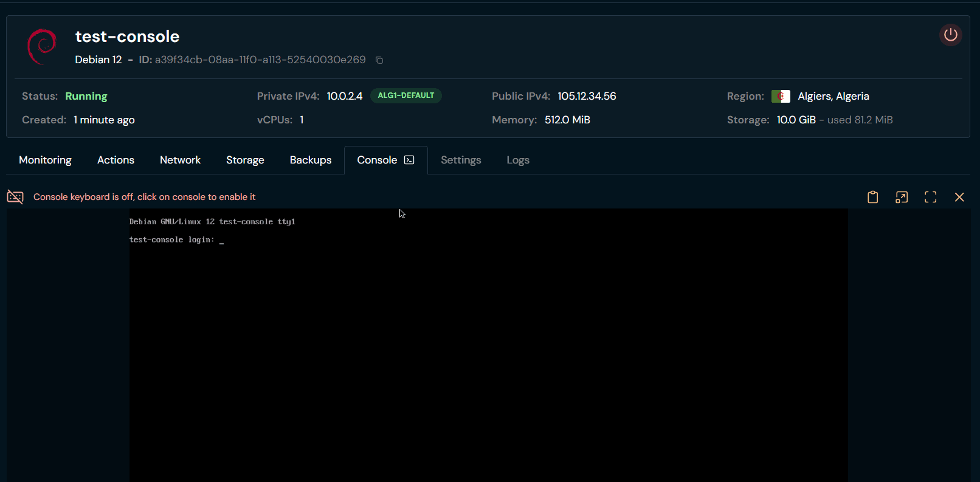Open the Settings tab
Image resolution: width=980 pixels, height=482 pixels.
(x=461, y=160)
